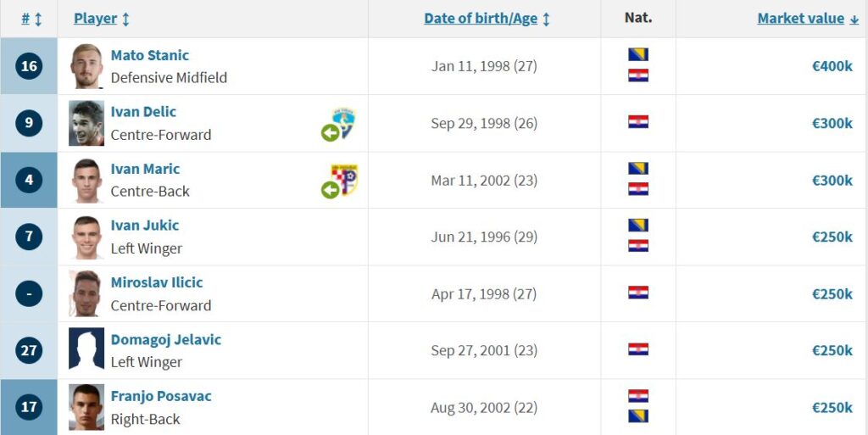Open Franjo Posavac player profile
868x435 pixels.
pyautogui.click(x=160, y=396)
